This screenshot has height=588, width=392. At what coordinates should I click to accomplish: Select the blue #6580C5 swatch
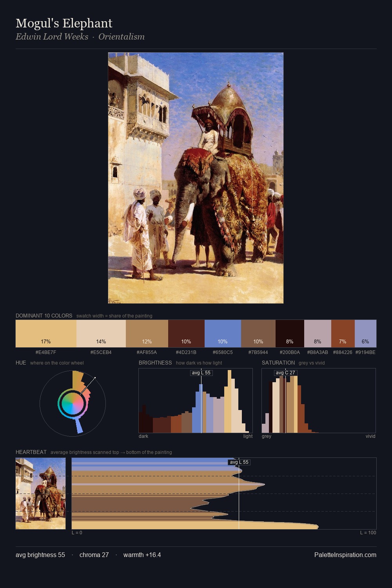(223, 334)
